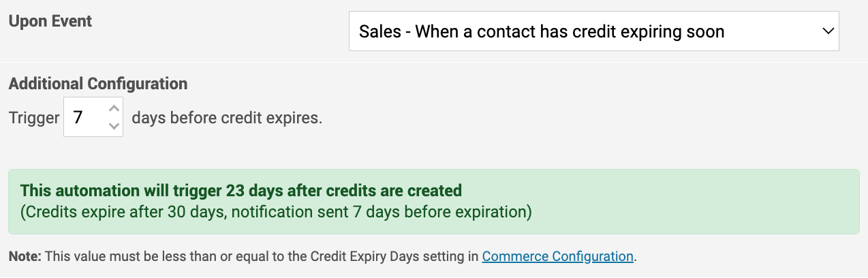This screenshot has width=868, height=278.
Task: Open the Upon Event dropdown
Action: coord(593,31)
